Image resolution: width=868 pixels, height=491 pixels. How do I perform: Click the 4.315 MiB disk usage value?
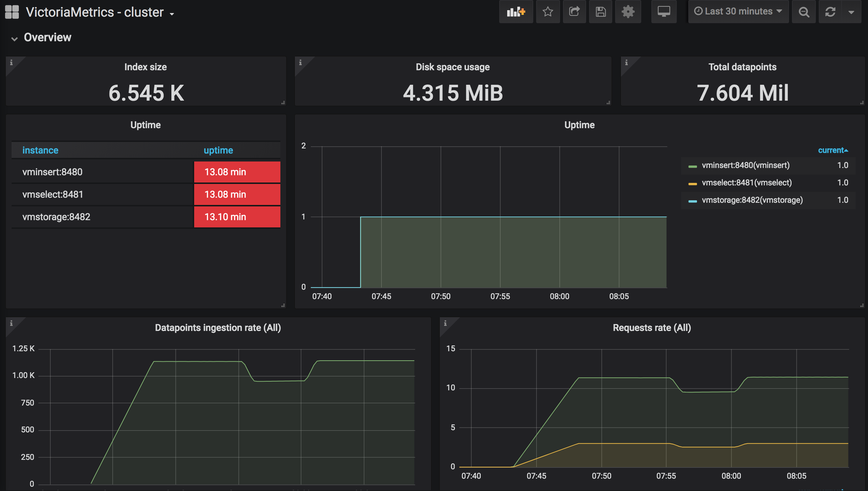453,93
